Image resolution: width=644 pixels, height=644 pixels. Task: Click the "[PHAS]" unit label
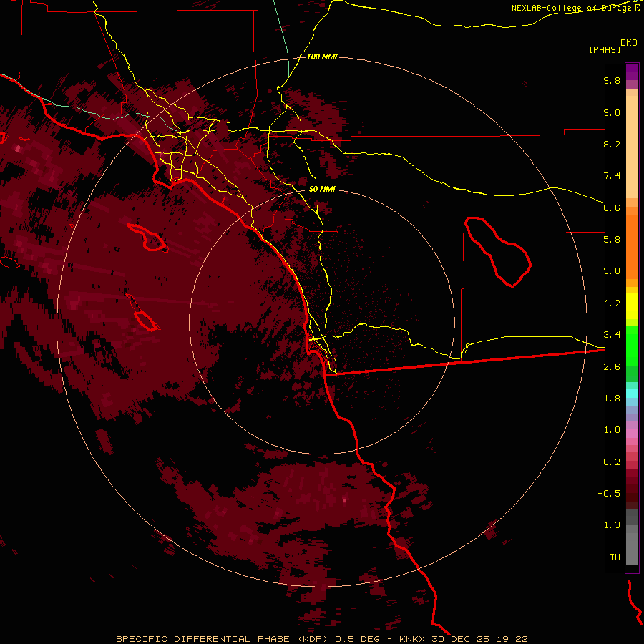click(x=605, y=49)
